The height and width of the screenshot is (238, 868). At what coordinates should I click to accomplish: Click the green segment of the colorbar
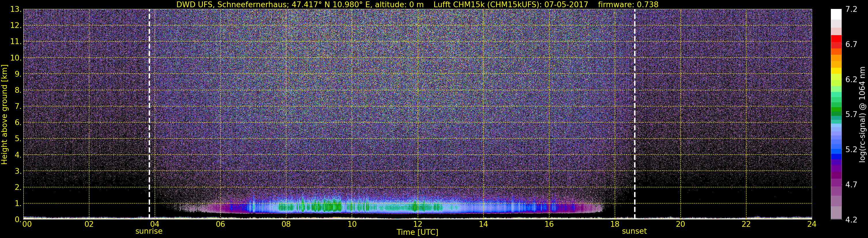[836, 109]
